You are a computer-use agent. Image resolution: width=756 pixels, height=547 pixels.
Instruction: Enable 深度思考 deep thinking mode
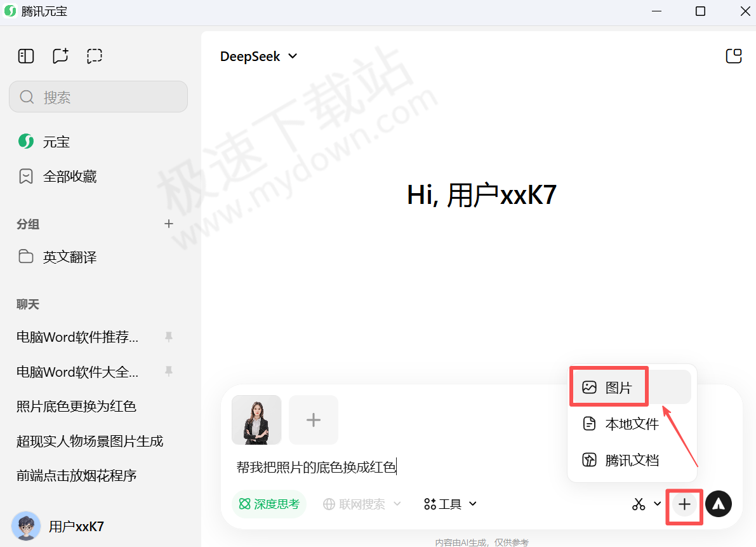(x=269, y=504)
